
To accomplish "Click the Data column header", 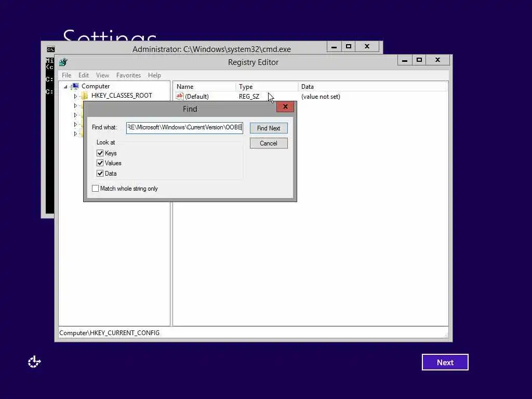I will tap(373, 87).
